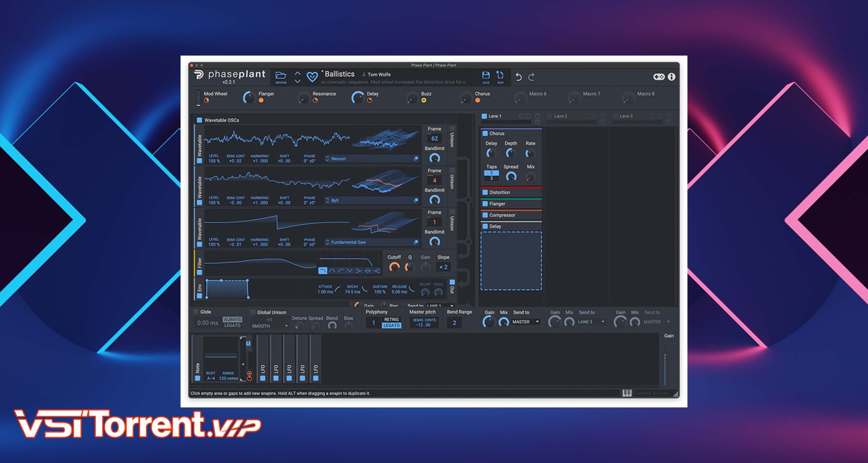Select the Lane 3 header
Viewport: 868px width, 463px height.
[x=626, y=116]
